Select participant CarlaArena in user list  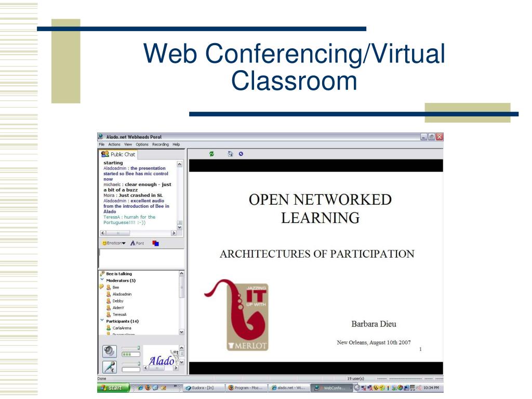(x=122, y=328)
